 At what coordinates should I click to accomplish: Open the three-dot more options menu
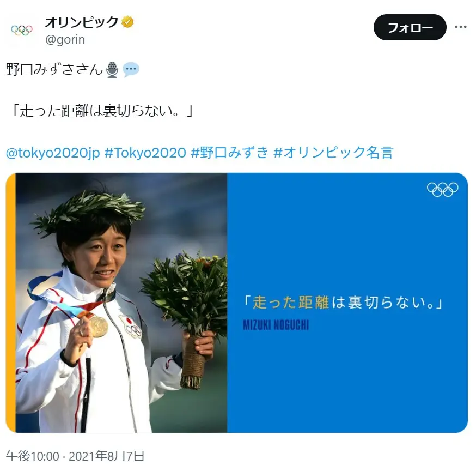click(x=461, y=27)
